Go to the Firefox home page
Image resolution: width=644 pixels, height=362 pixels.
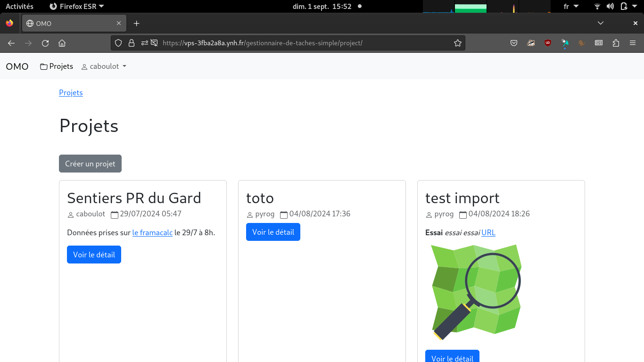tap(62, 43)
